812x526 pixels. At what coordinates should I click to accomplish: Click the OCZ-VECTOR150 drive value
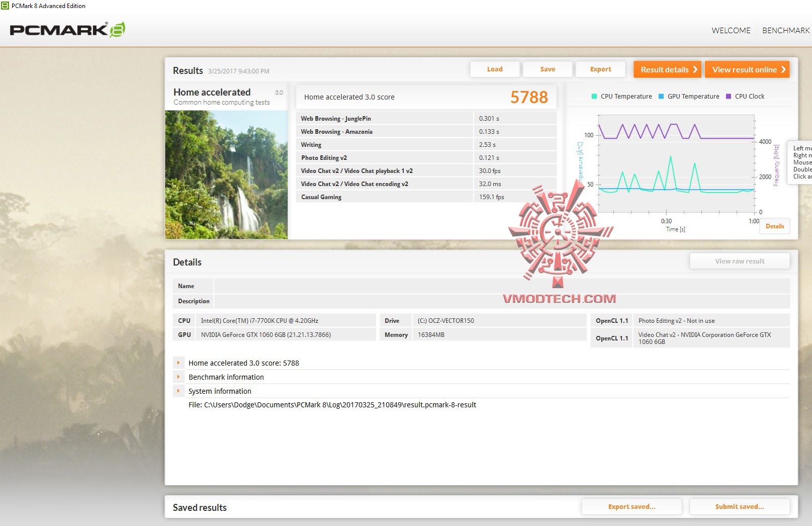click(446, 321)
